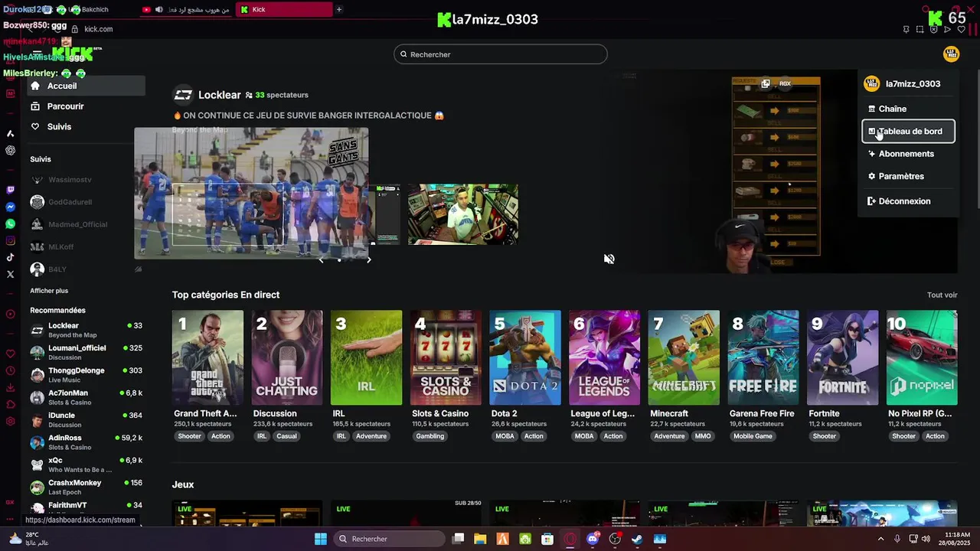This screenshot has height=551, width=980.
Task: Click the ad-blocker shield icon
Action: [934, 30]
